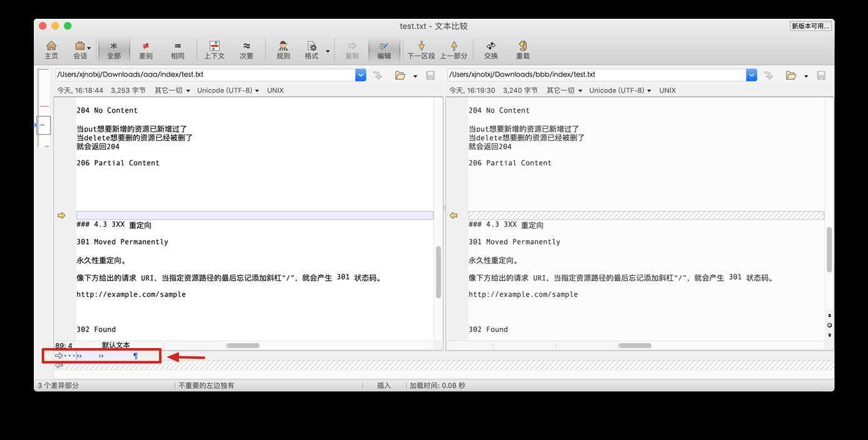Open the 规则 rules icon
This screenshot has height=440, width=868.
283,49
